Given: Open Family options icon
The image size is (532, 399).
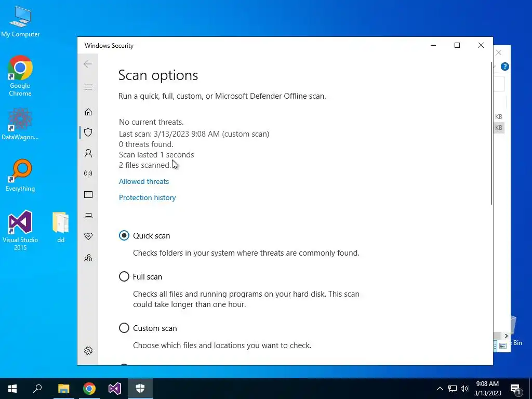Looking at the screenshot, I should [x=88, y=258].
